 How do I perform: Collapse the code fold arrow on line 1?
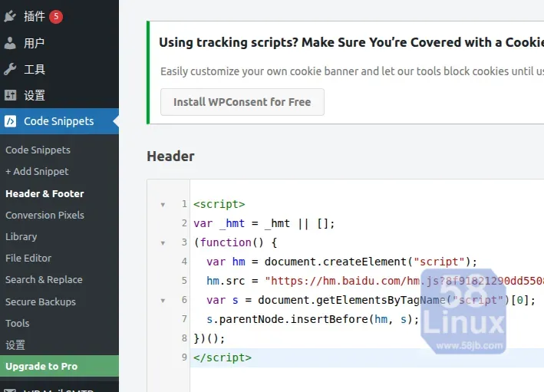pyautogui.click(x=163, y=205)
